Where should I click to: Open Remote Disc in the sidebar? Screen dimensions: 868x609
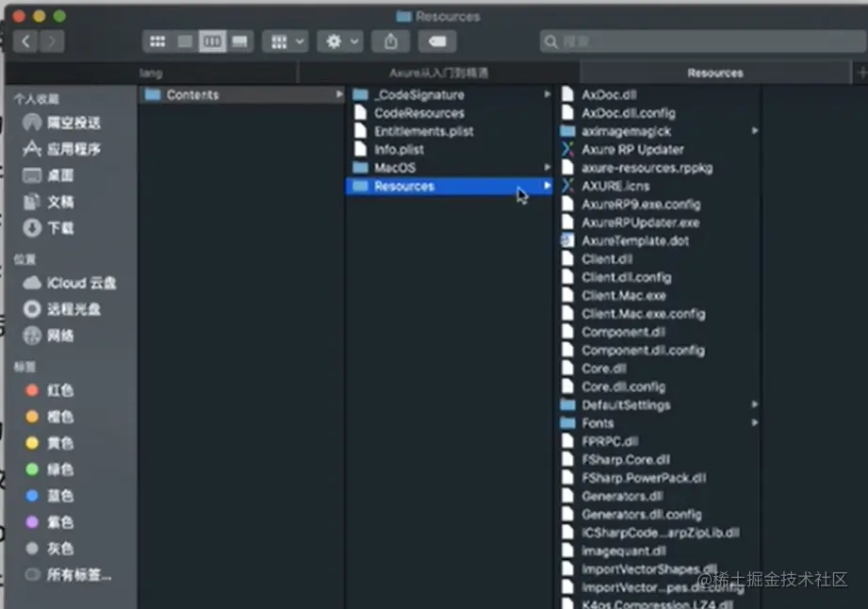click(x=61, y=309)
